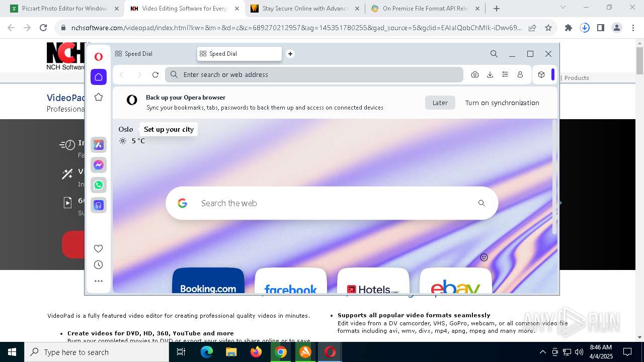Add a new Opera tab
Viewport: 644px width, 362px height.
click(290, 54)
